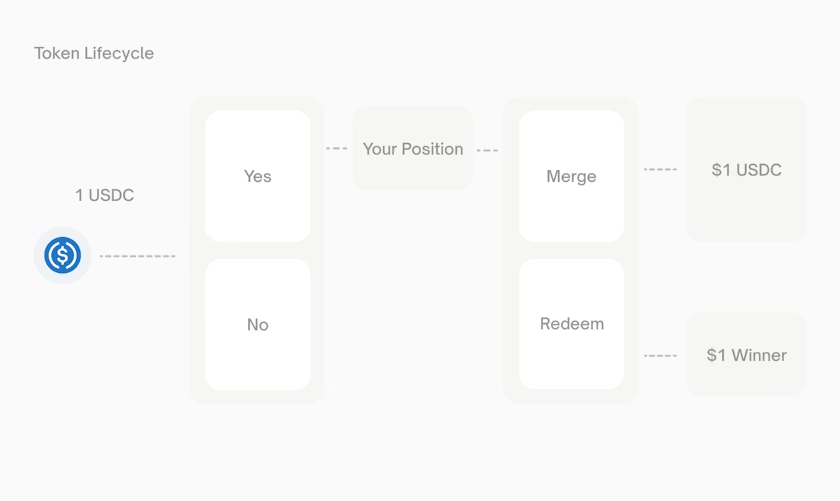Click the $1 USDC result box

point(745,170)
